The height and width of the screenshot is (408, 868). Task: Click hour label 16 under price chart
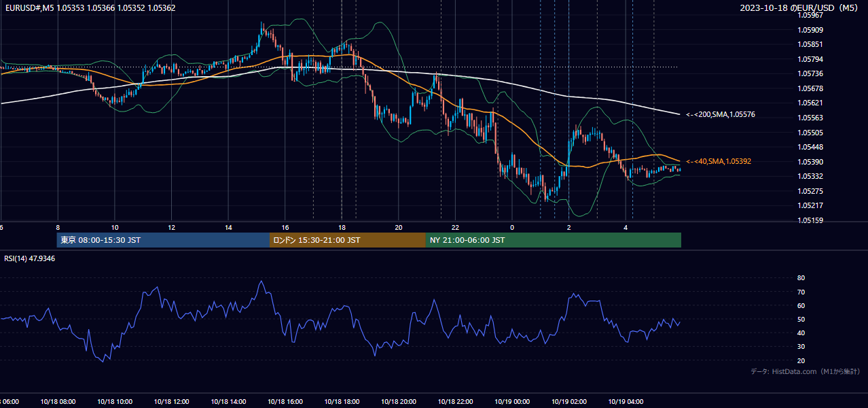(x=285, y=227)
